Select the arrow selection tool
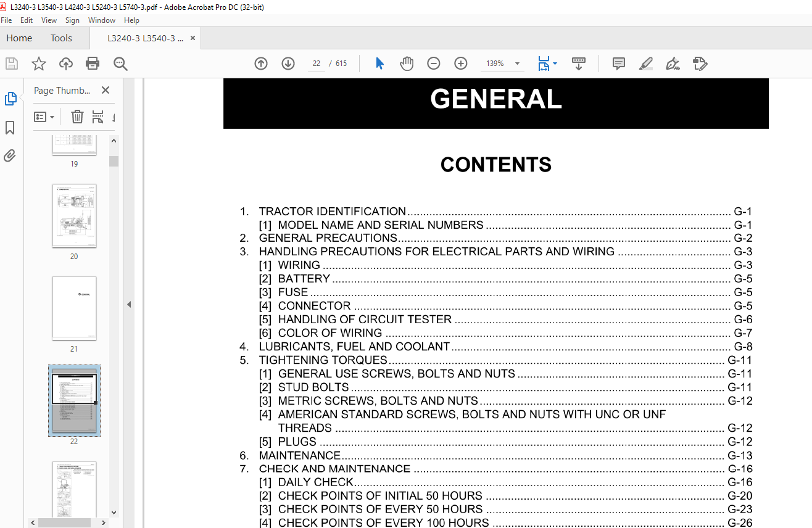Image resolution: width=812 pixels, height=528 pixels. click(379, 64)
